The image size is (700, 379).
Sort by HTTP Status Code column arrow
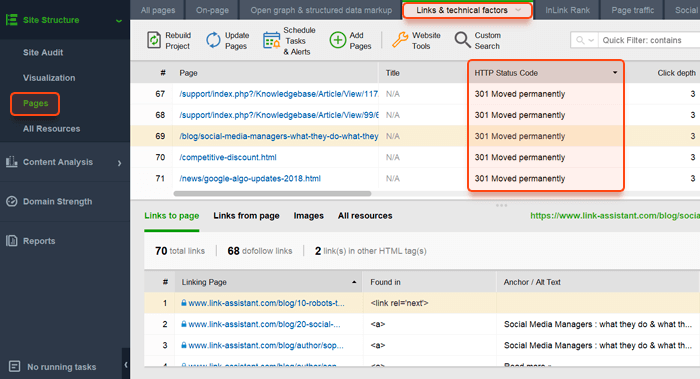[615, 72]
